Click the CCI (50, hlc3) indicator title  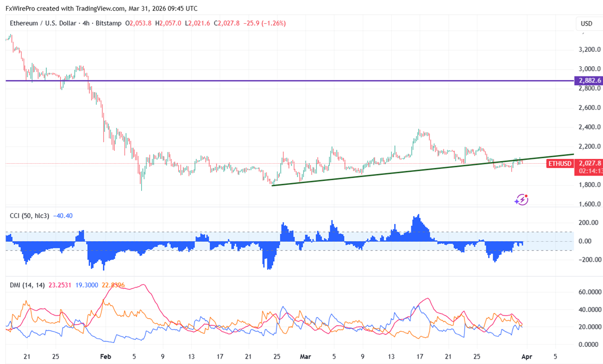point(30,215)
